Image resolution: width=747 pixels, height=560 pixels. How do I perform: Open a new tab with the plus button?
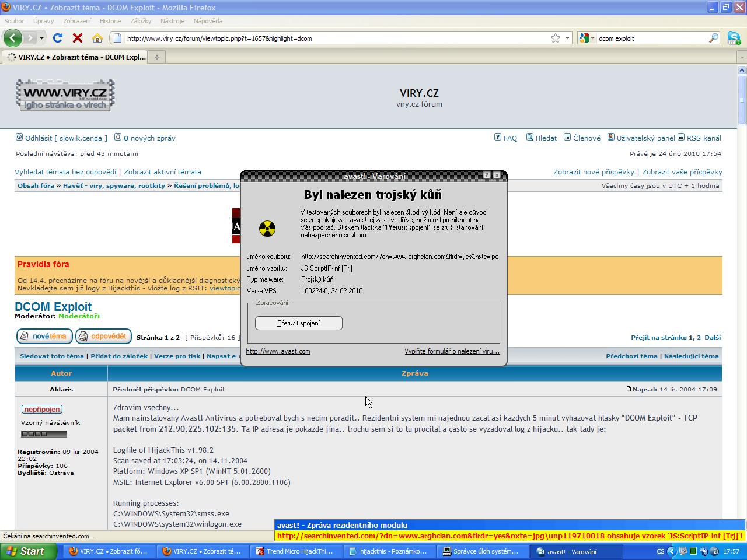pyautogui.click(x=156, y=57)
